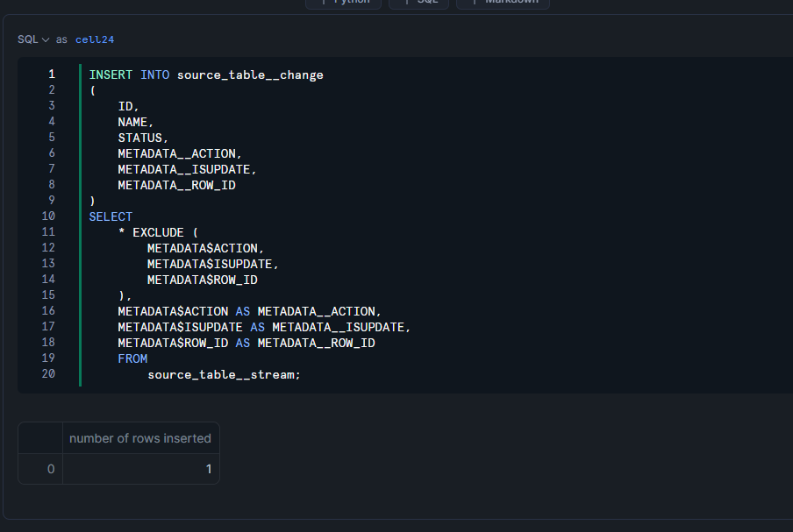Image resolution: width=793 pixels, height=532 pixels.
Task: Click 'METADATA$ACTION,' on line 12
Action: [206, 248]
